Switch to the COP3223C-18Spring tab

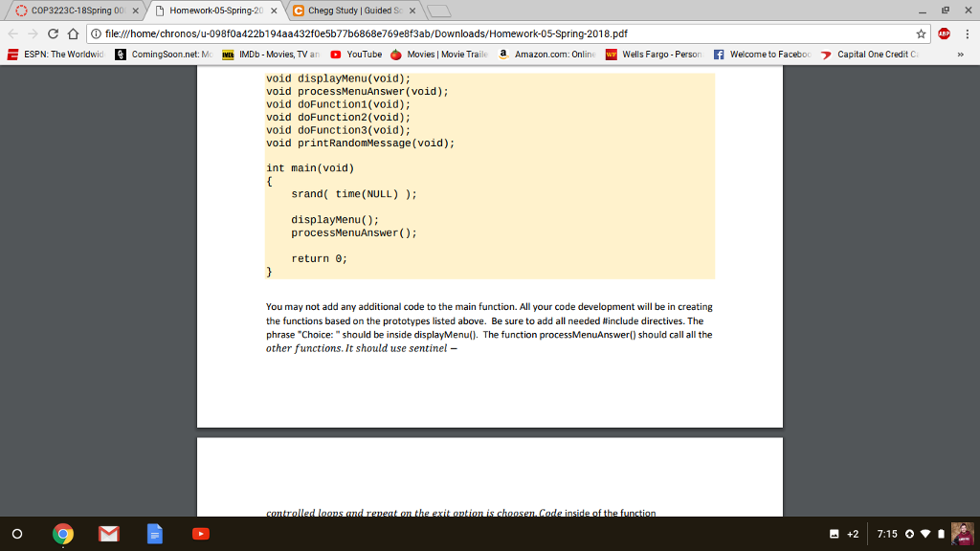(x=72, y=11)
